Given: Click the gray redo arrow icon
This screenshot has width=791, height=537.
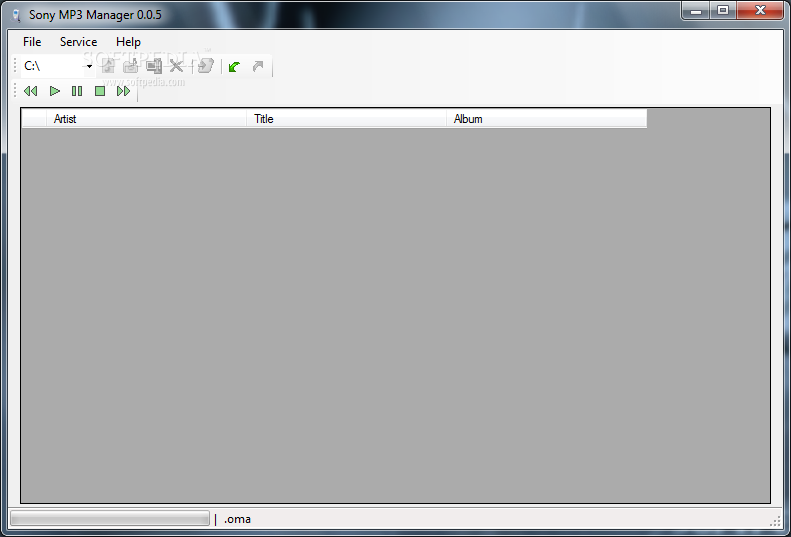Looking at the screenshot, I should pos(258,66).
